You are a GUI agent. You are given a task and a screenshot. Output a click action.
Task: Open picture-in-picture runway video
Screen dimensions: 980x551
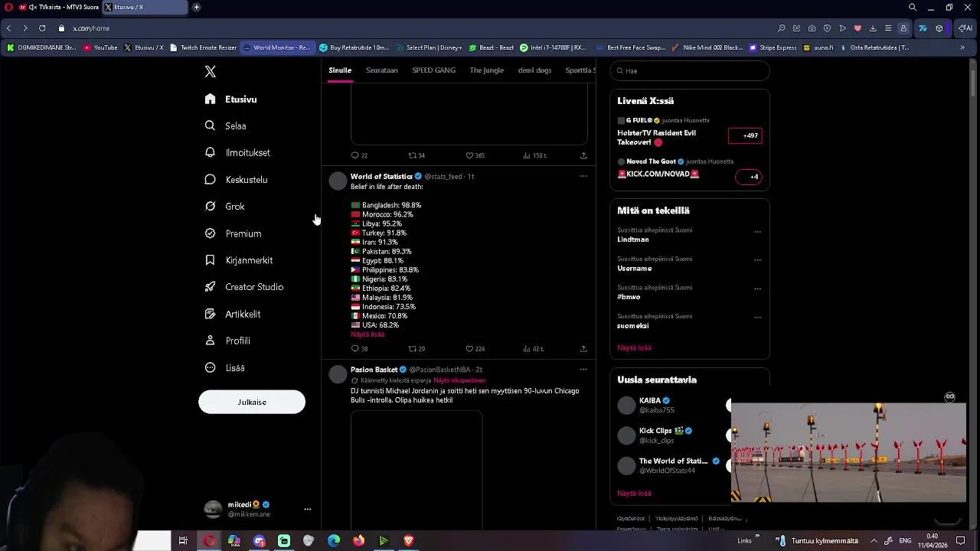848,452
